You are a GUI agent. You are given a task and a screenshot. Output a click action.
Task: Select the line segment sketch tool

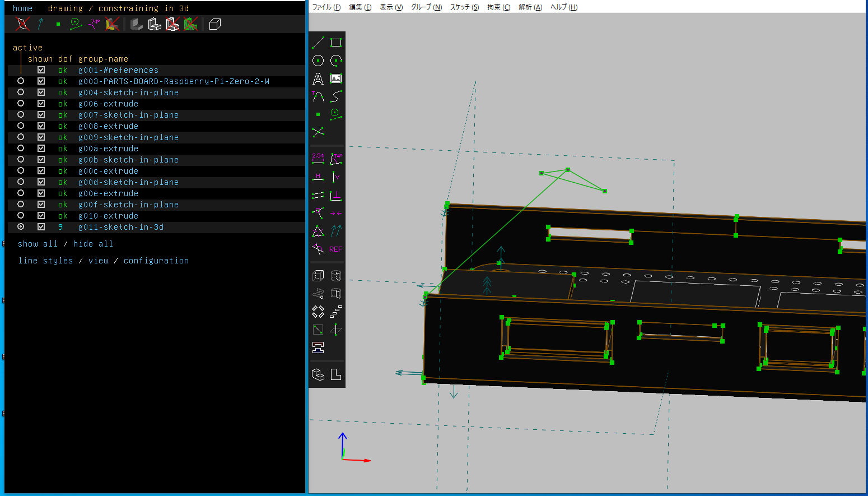point(318,43)
